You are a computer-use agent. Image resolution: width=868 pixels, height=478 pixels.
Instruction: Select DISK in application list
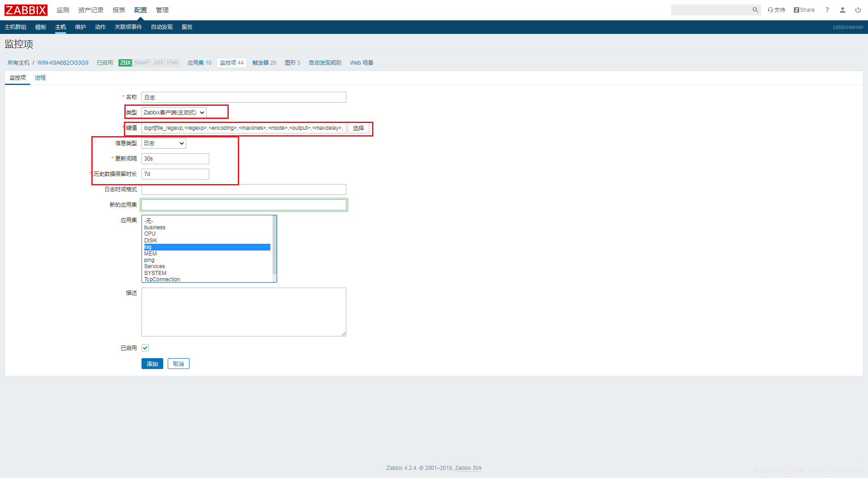[207, 241]
